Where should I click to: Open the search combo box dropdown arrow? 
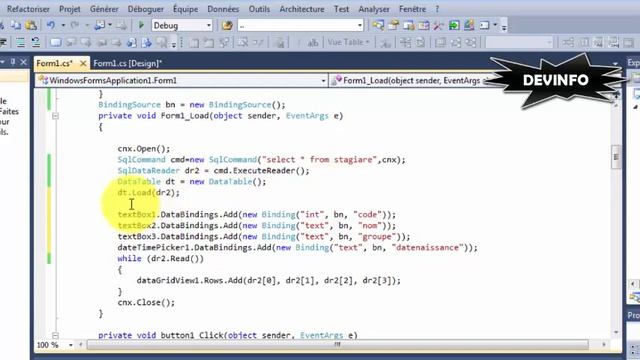click(360, 25)
